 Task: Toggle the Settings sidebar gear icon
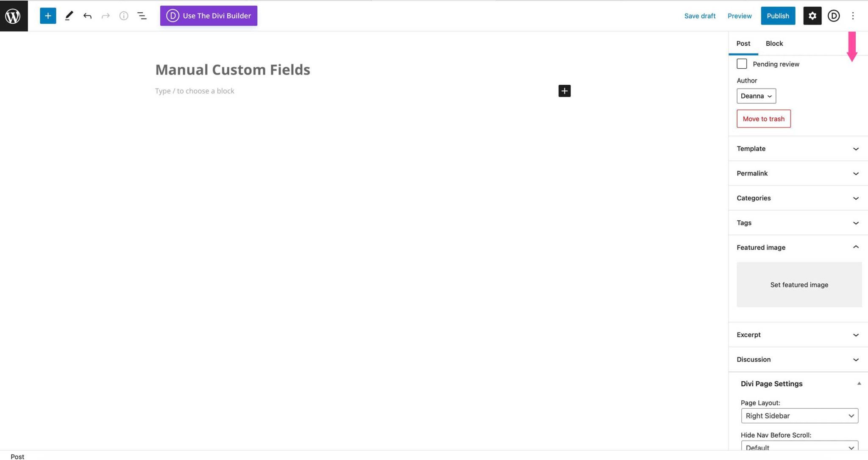[812, 16]
